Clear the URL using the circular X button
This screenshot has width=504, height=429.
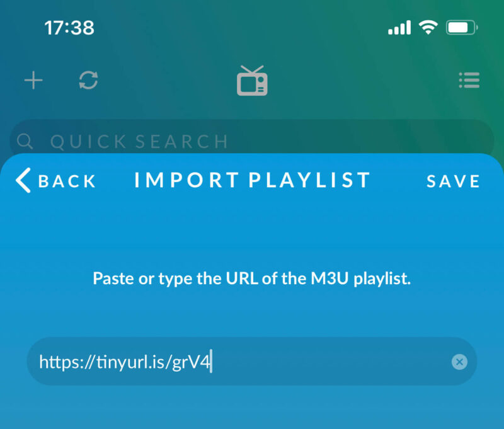(459, 362)
